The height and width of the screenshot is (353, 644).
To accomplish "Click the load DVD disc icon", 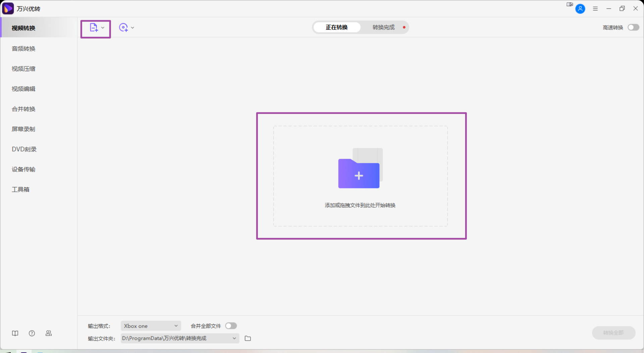I will pos(123,28).
